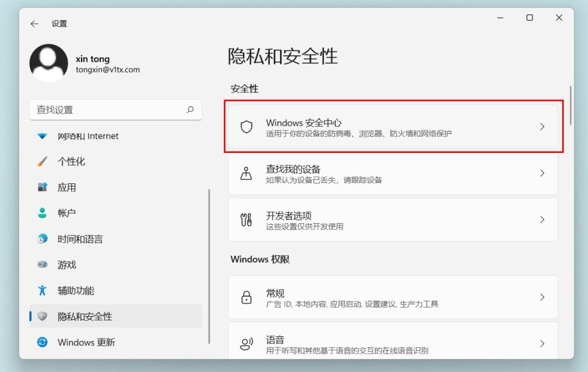Click the 游戏 gamepad icon

[42, 264]
